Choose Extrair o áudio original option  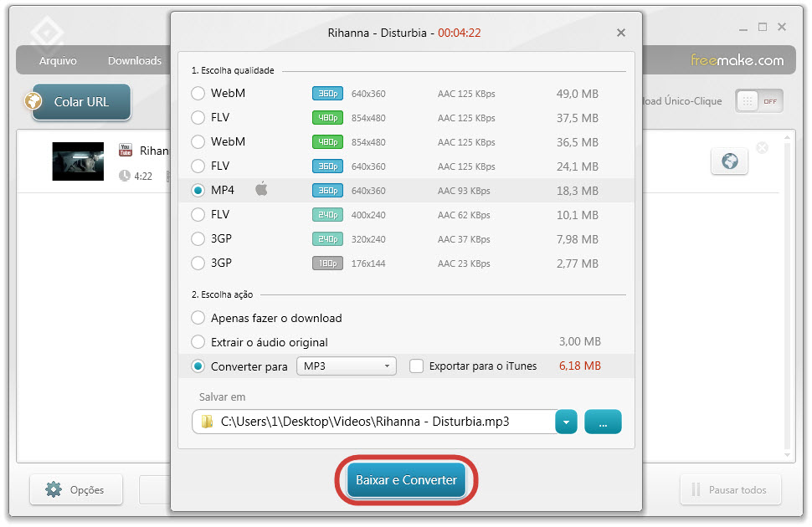tap(198, 342)
